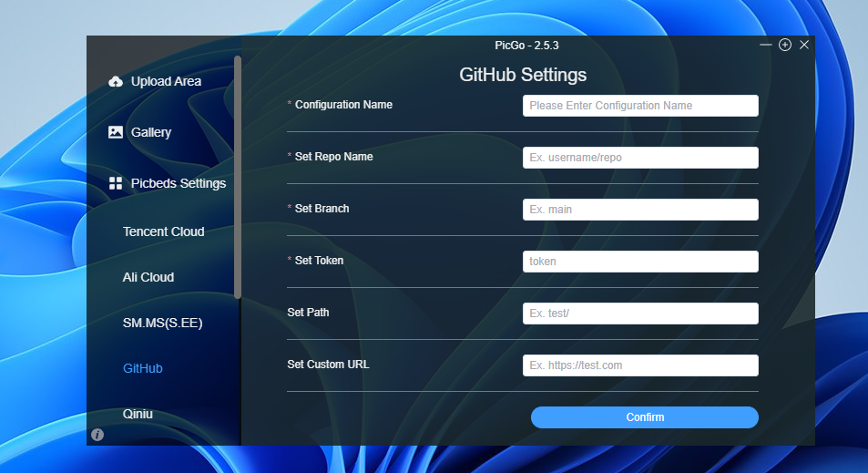Click the Configuration Name label
Screen dimensions: 868x473
343,105
